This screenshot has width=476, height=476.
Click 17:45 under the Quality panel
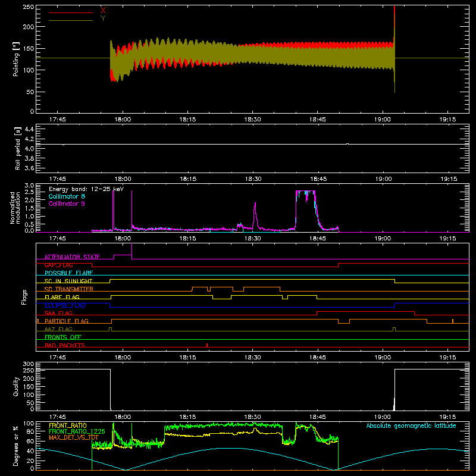pyautogui.click(x=57, y=417)
